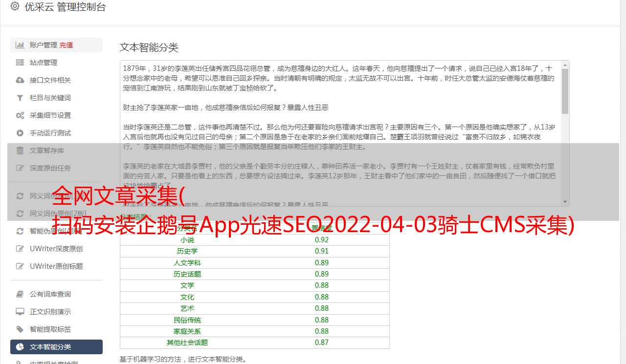Image resolution: width=626 pixels, height=364 pixels.
Task: Click the 艺术 category cell
Action: (187, 308)
